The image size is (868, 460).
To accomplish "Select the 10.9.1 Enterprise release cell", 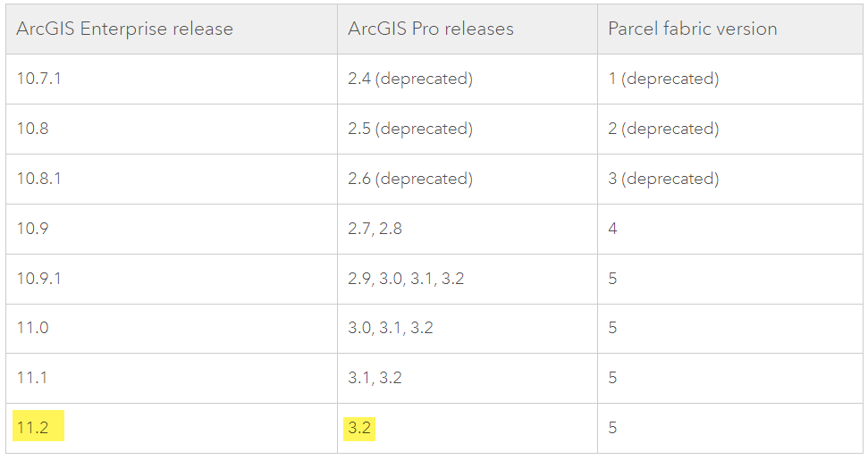I will 39,279.
